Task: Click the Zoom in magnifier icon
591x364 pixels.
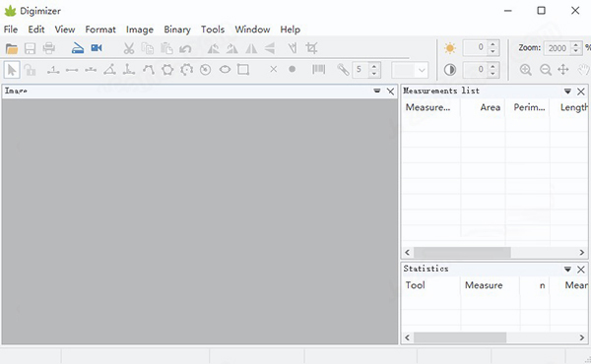Action: pyautogui.click(x=526, y=70)
